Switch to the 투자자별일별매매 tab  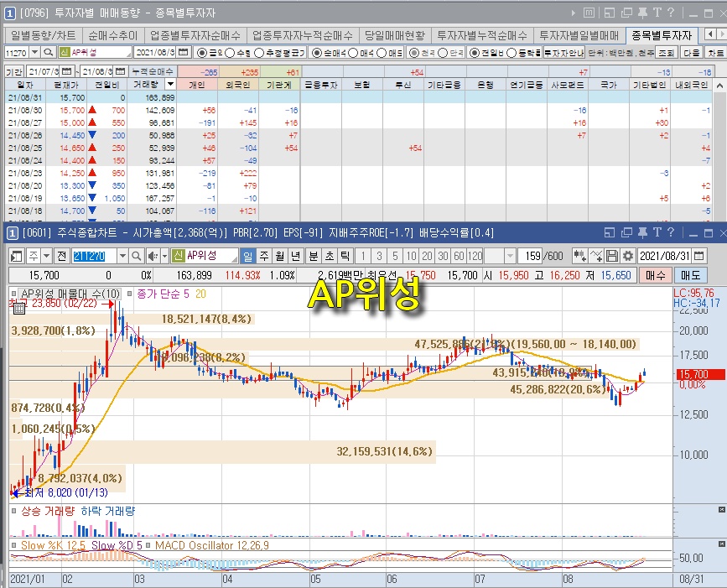click(x=579, y=35)
